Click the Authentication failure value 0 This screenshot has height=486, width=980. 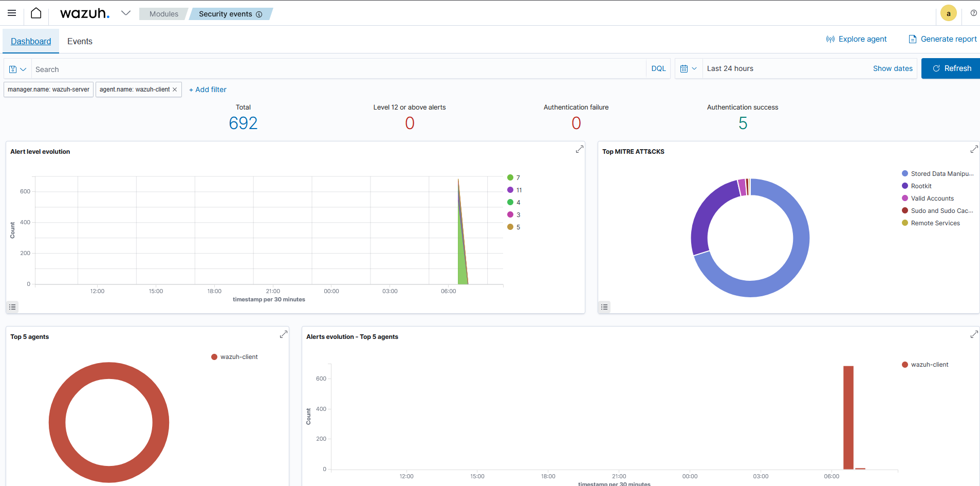tap(576, 123)
